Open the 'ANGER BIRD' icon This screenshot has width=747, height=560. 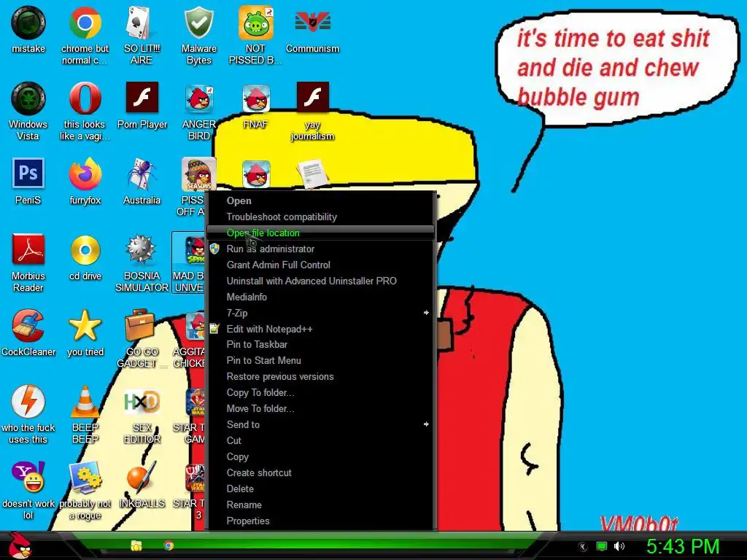pos(198,112)
